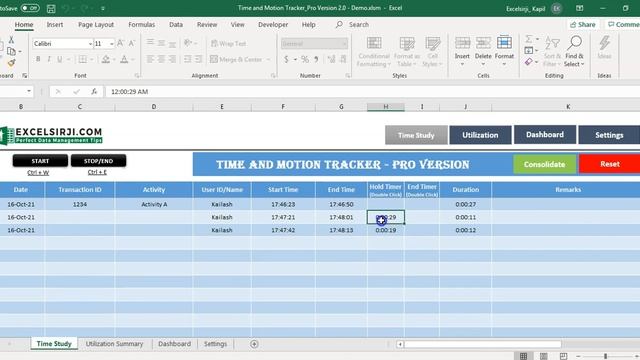The height and width of the screenshot is (360, 640).
Task: Click Sort & Filter icon
Action: coord(552,43)
